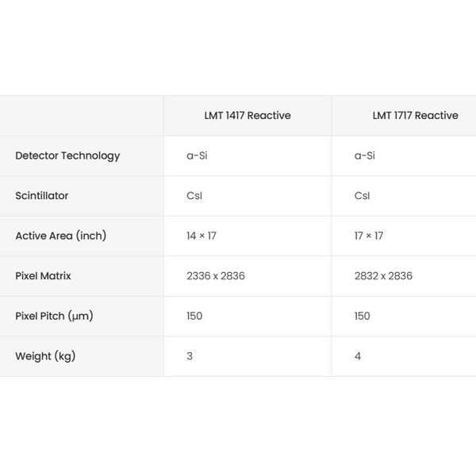The width and height of the screenshot is (476, 476).
Task: Select the Pixel Pitch (μm) row label
Action: (x=54, y=316)
